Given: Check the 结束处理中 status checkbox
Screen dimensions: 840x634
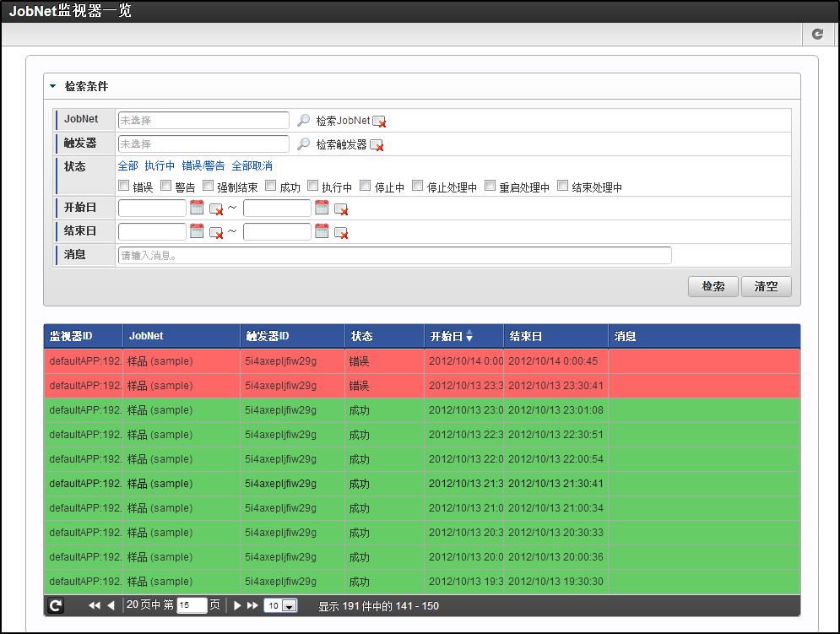Looking at the screenshot, I should (x=562, y=186).
